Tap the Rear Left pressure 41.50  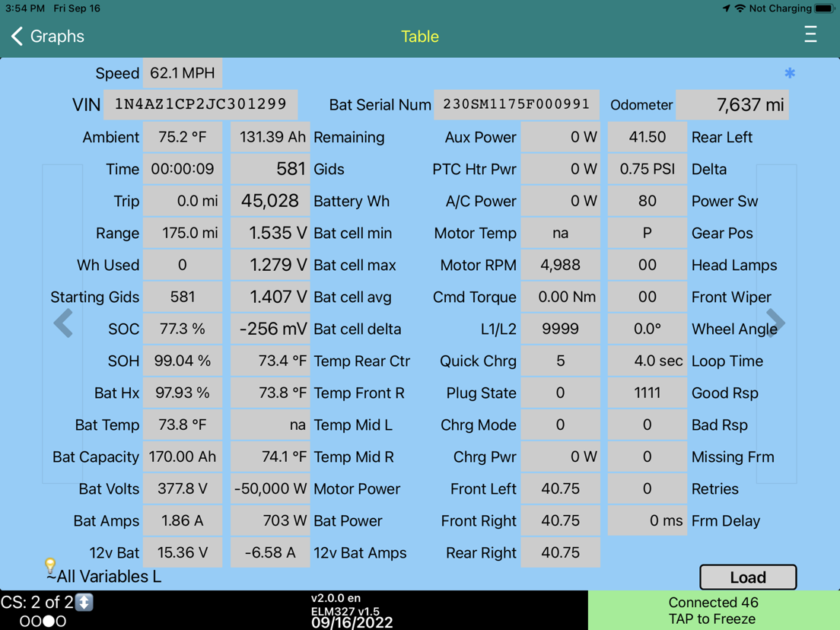647,137
